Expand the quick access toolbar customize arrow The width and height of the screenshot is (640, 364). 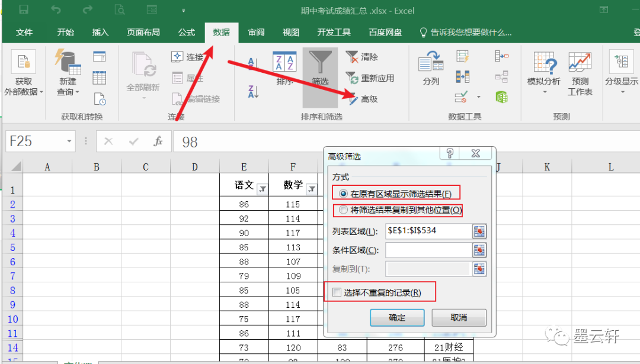[x=184, y=11]
